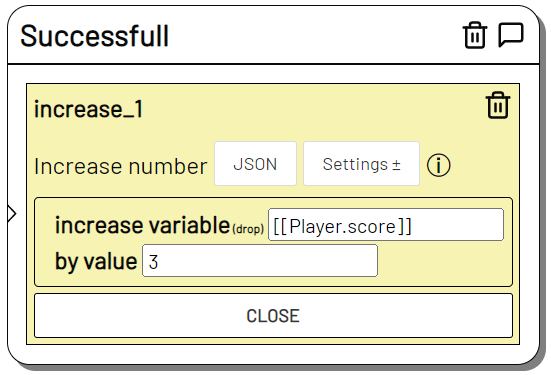
Task: Expand the Settings ± options
Action: (361, 164)
